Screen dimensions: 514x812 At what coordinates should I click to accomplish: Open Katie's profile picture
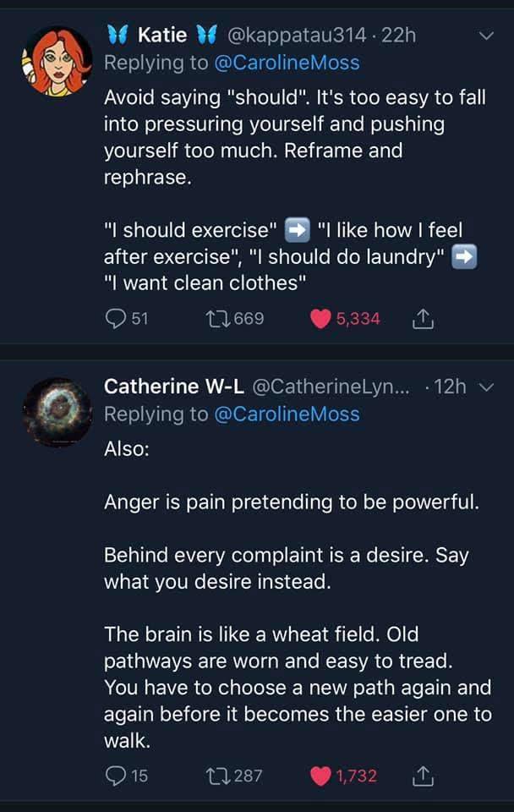tap(56, 63)
